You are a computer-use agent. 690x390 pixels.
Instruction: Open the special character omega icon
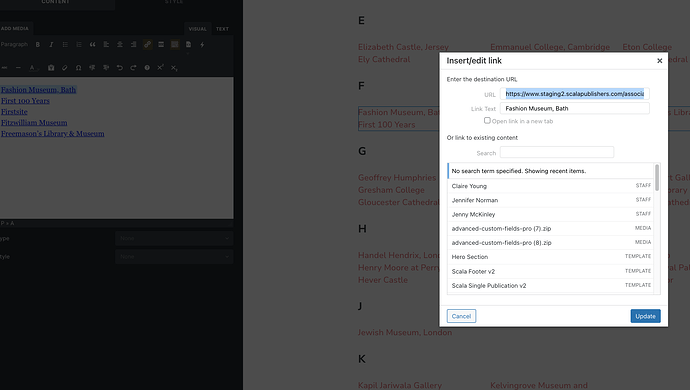pyautogui.click(x=78, y=68)
